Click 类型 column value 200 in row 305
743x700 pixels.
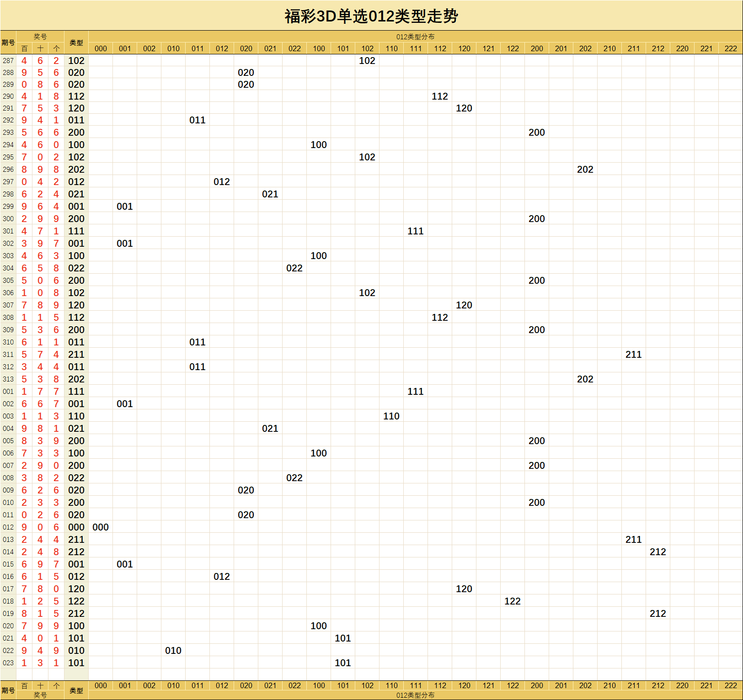76,280
